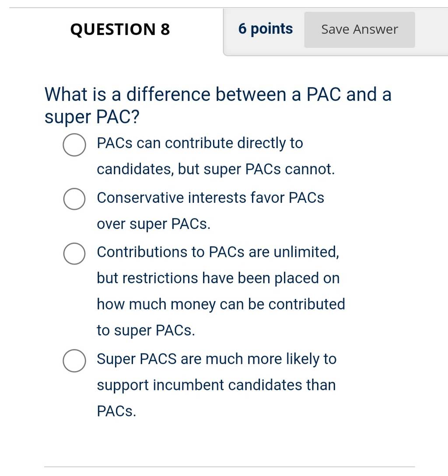Choose radio button beside "Conservative interests favor PACs"

74,199
